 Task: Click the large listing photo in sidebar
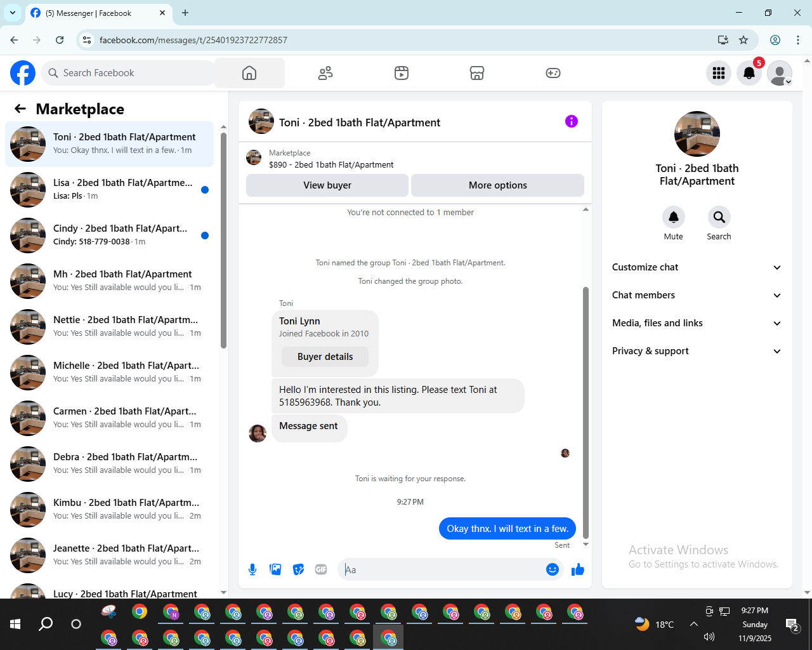coord(697,134)
